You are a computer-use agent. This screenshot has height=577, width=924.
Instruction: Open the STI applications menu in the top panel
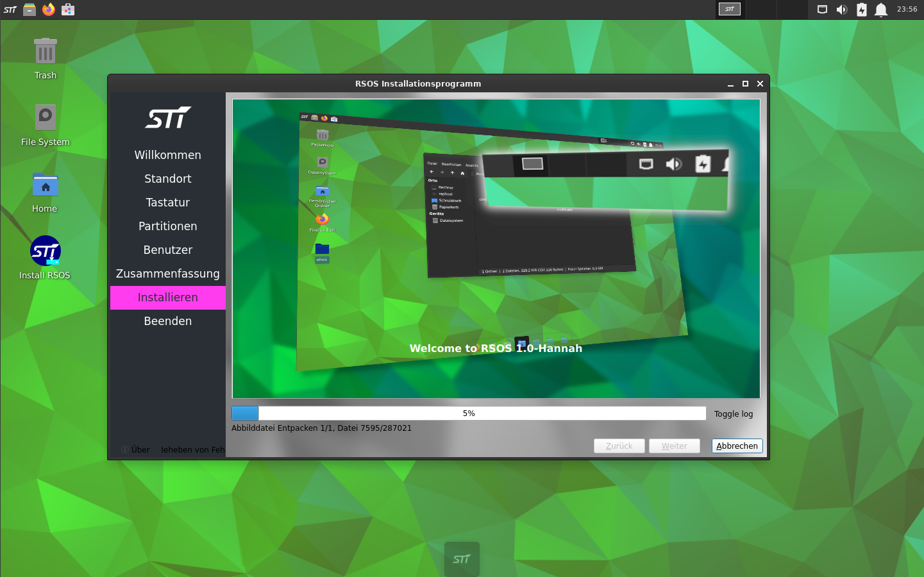coord(10,10)
